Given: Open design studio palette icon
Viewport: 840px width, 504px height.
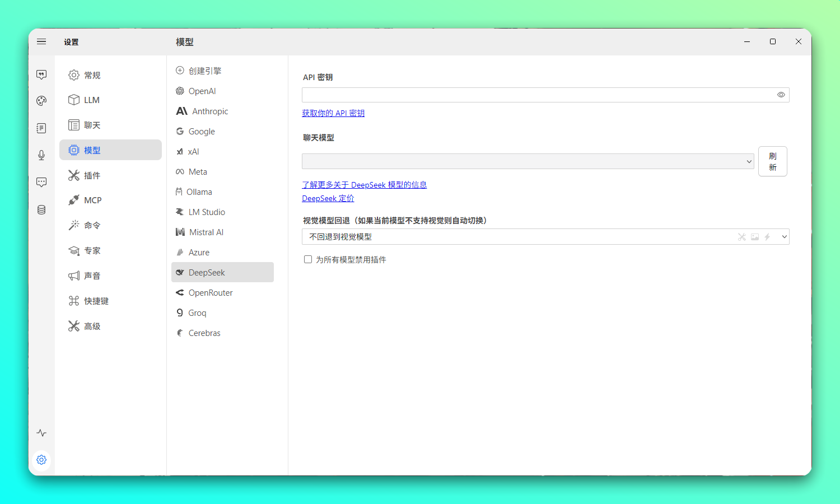Looking at the screenshot, I should (41, 101).
